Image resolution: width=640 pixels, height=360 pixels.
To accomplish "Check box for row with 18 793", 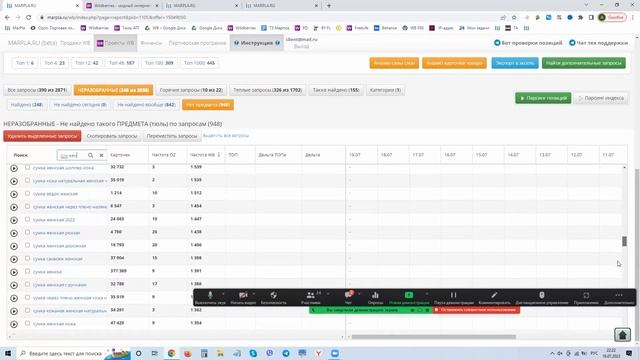I will [x=27, y=245].
